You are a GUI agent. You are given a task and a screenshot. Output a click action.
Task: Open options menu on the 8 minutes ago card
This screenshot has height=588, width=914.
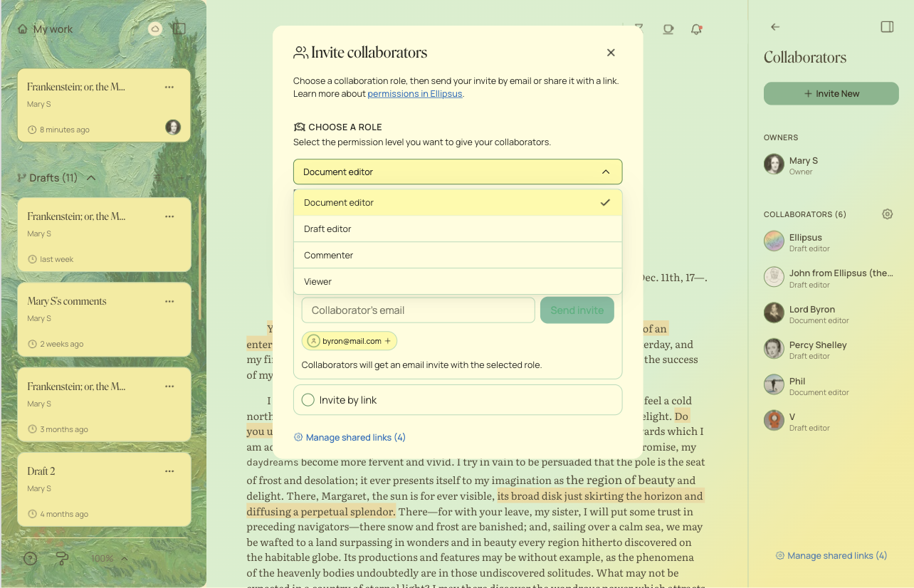pos(169,87)
